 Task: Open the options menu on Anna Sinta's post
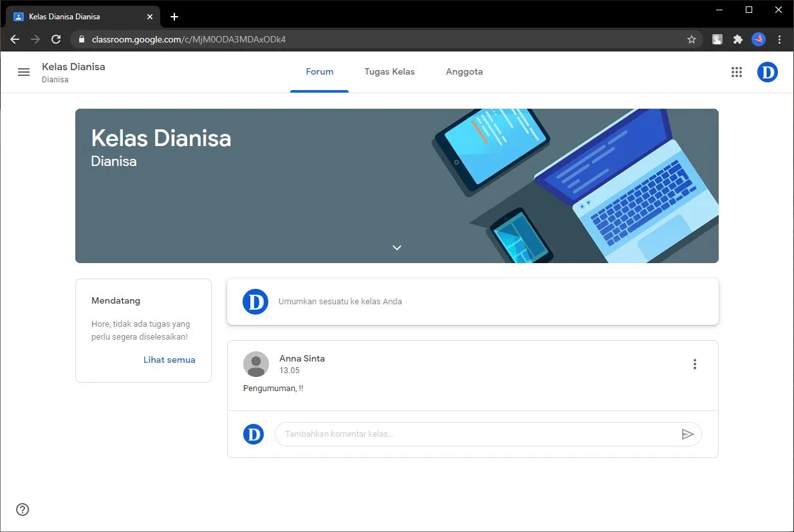694,363
